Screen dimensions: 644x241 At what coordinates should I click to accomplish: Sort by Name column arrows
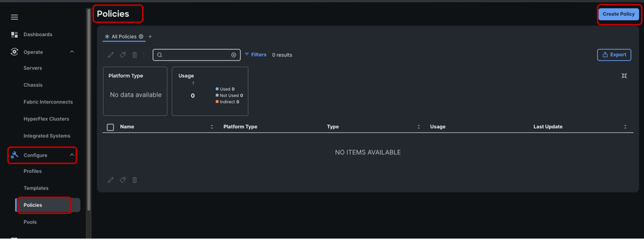(212, 127)
